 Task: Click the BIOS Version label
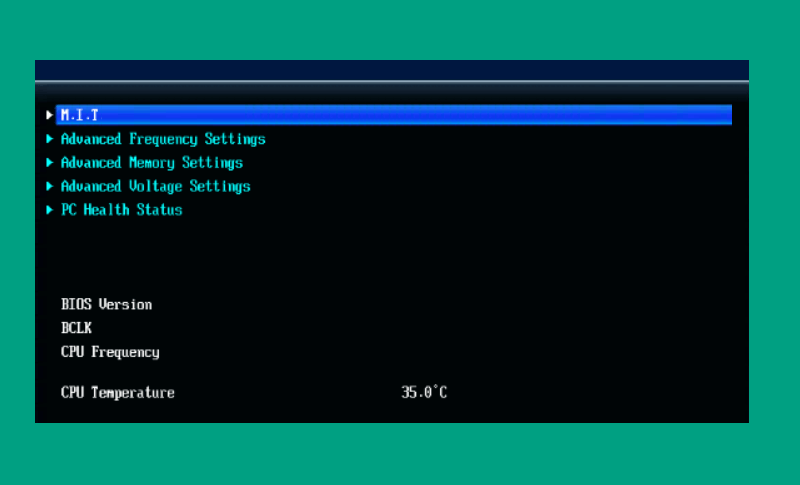(106, 304)
